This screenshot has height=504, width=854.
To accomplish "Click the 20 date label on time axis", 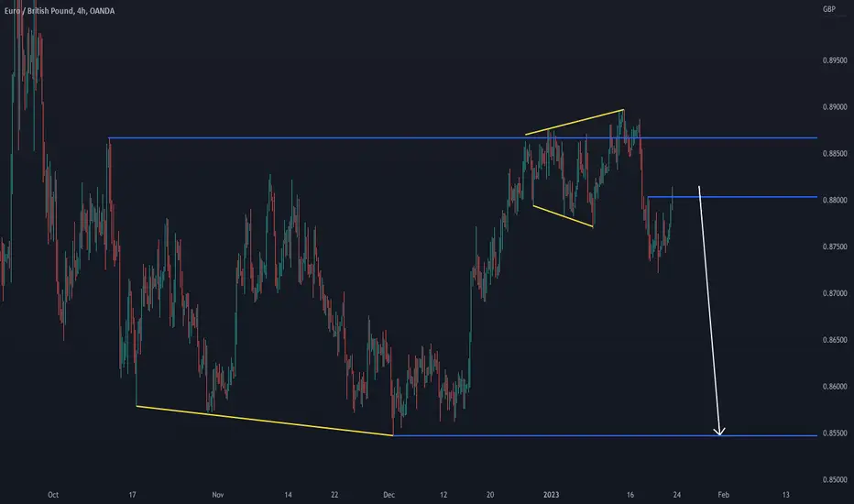I will point(490,495).
